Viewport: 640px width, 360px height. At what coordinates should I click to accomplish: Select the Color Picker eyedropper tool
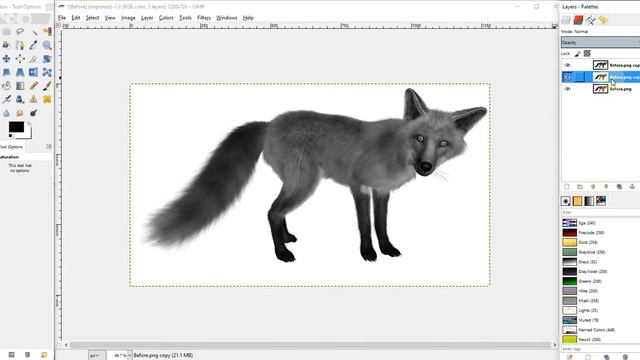[x=33, y=45]
